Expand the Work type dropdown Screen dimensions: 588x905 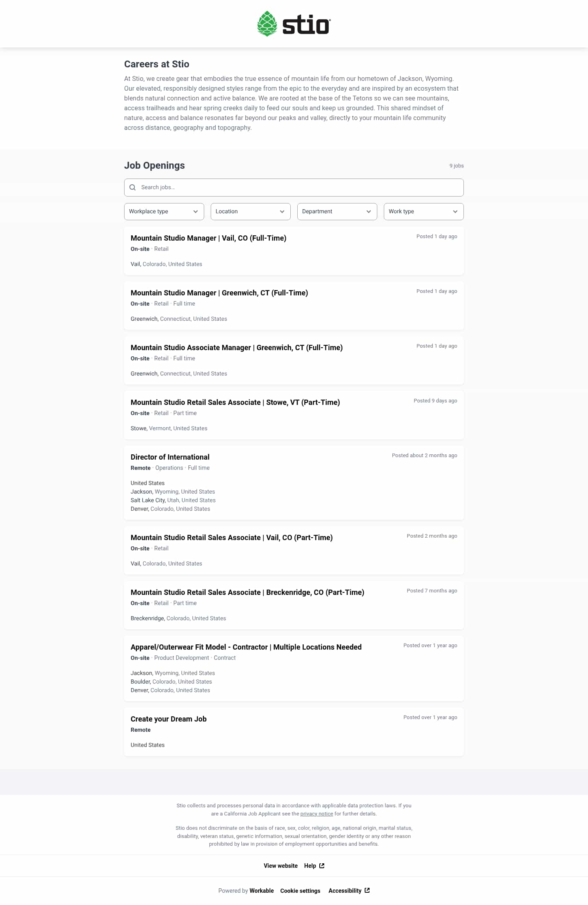point(423,212)
